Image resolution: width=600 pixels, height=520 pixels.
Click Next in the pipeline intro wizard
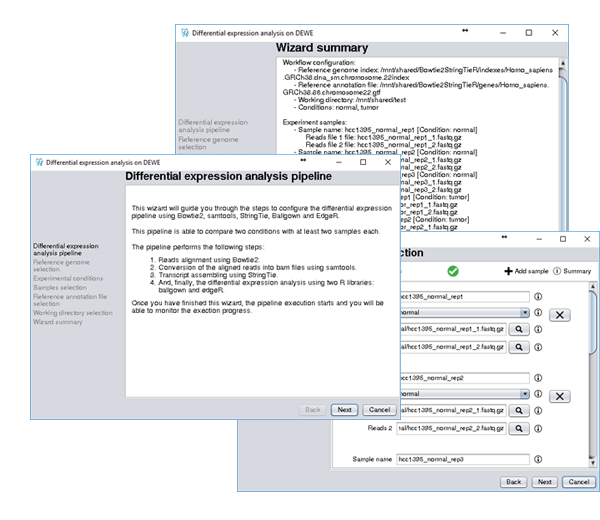tap(344, 410)
